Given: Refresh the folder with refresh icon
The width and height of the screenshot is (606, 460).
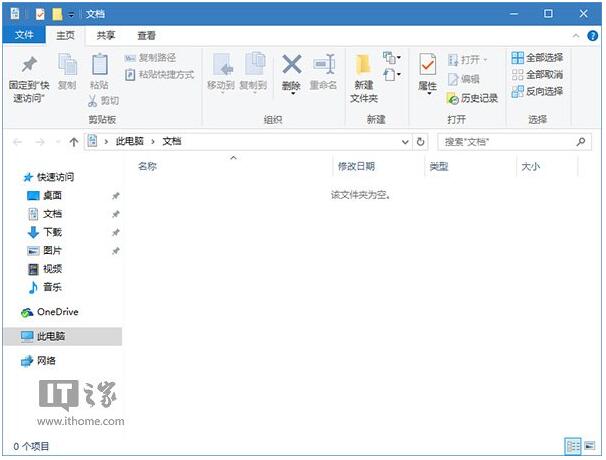Looking at the screenshot, I should 420,142.
